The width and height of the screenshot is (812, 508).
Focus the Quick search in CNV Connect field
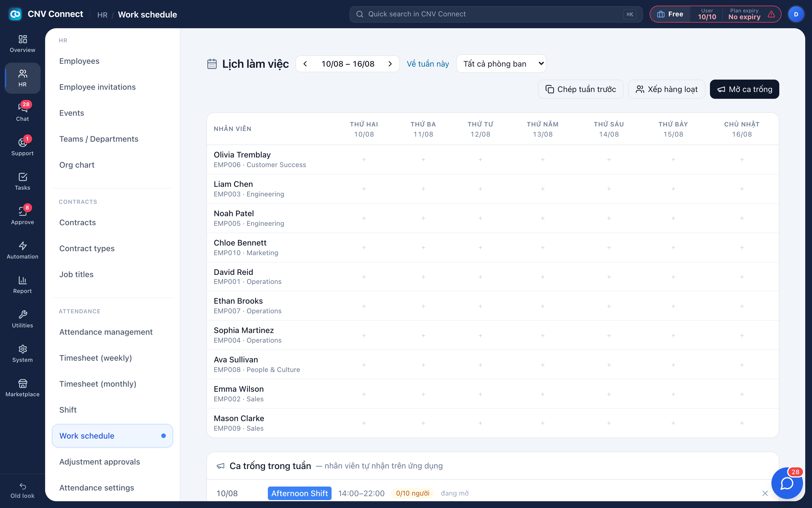tap(496, 14)
